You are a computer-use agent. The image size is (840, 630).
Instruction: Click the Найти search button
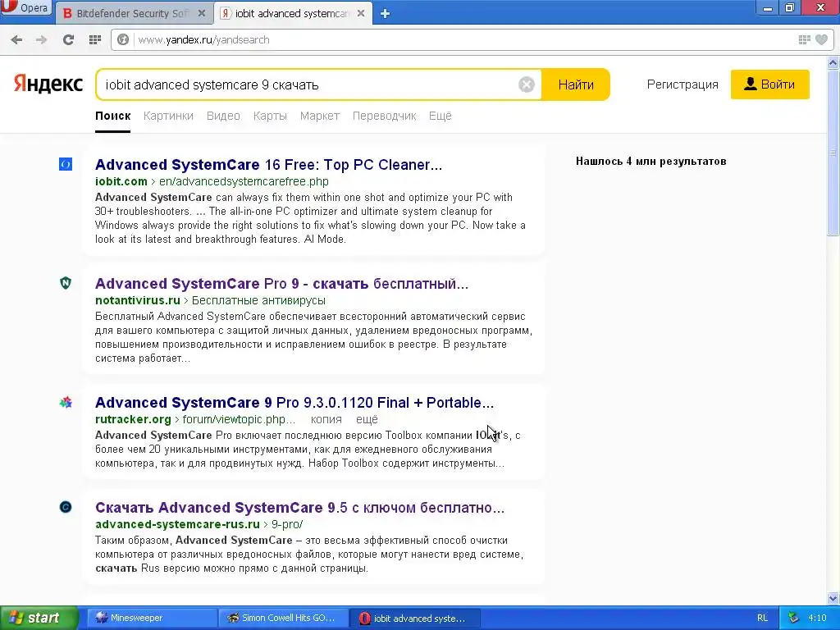click(x=576, y=84)
